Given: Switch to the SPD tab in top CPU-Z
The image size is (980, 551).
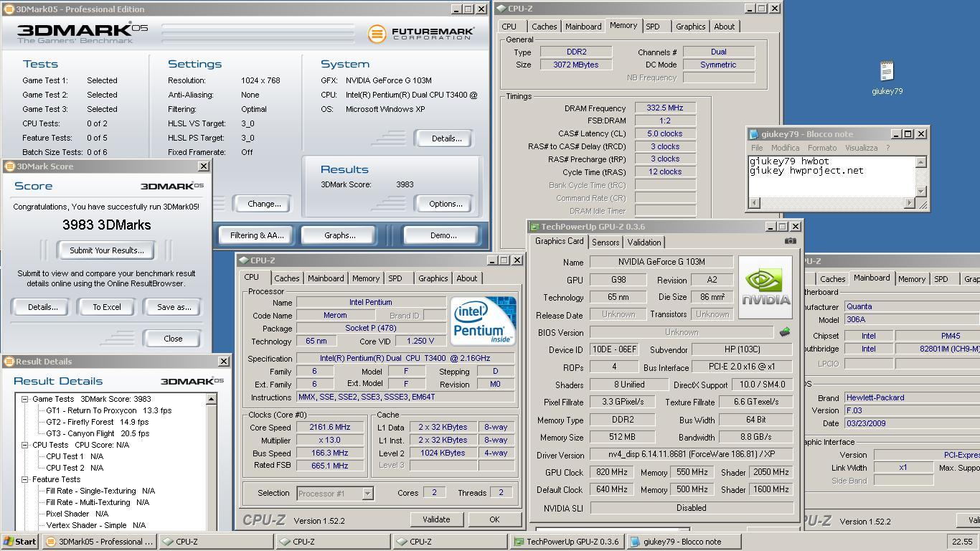Looking at the screenshot, I should (x=652, y=27).
